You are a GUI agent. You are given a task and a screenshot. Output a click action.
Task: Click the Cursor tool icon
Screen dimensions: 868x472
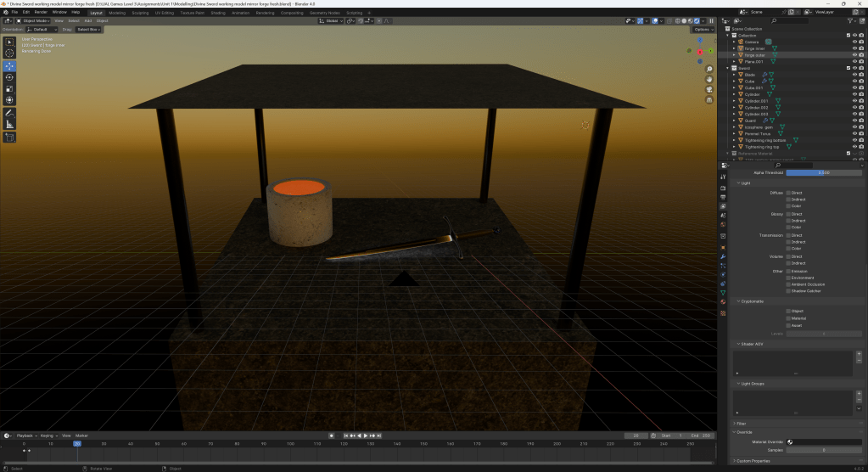coord(9,53)
